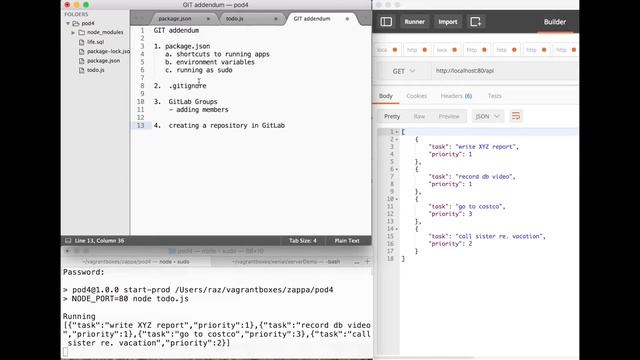Viewport: 640px width, 360px height.
Task: Switch to the package.json editor tab
Action: click(x=175, y=19)
